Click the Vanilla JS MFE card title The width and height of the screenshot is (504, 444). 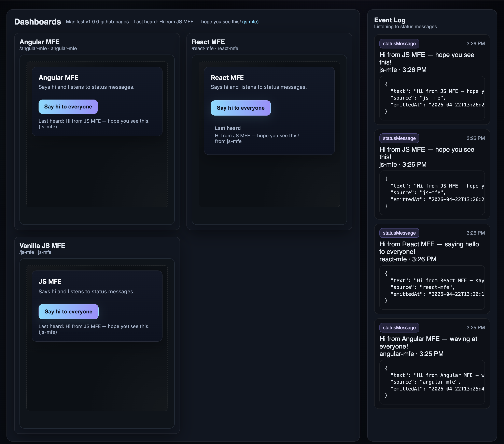click(42, 245)
